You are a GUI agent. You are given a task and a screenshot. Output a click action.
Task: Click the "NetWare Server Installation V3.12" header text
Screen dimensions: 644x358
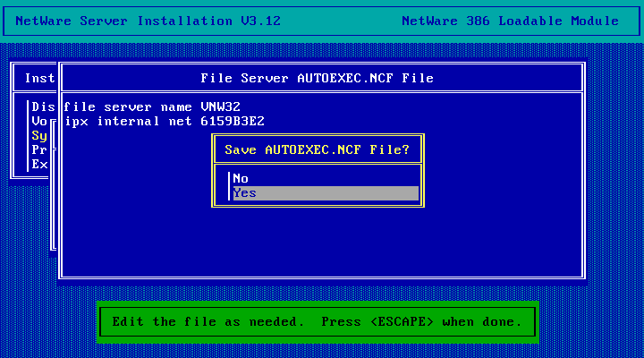pos(148,21)
